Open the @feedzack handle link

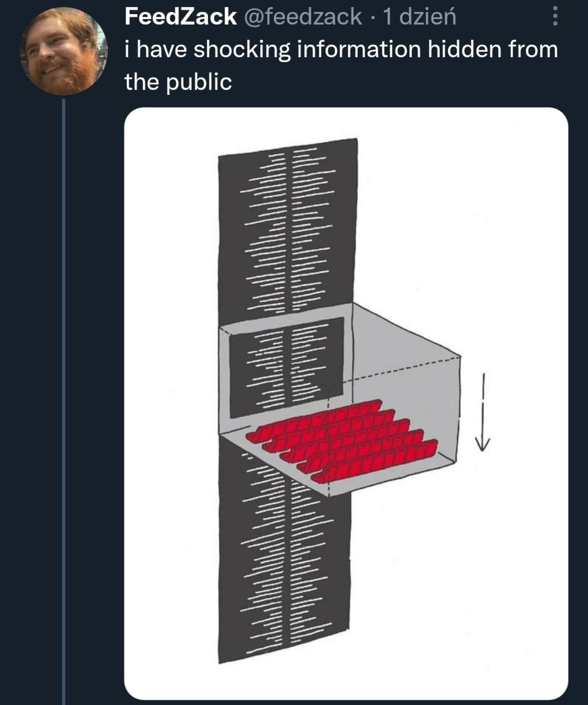pyautogui.click(x=302, y=18)
